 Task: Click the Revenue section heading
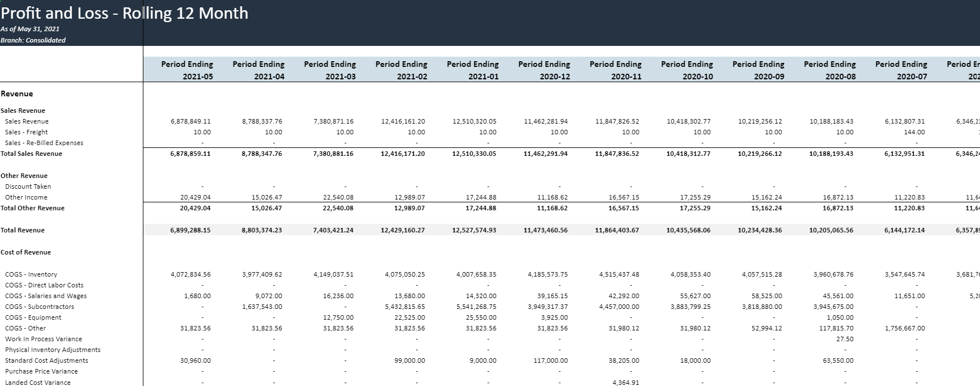17,94
